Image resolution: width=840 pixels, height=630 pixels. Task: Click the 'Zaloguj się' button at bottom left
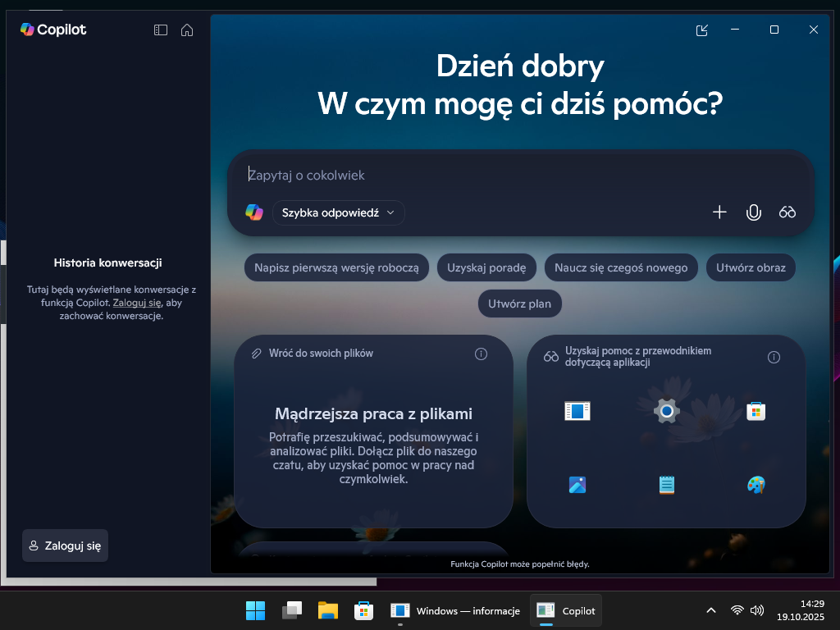[x=65, y=546]
